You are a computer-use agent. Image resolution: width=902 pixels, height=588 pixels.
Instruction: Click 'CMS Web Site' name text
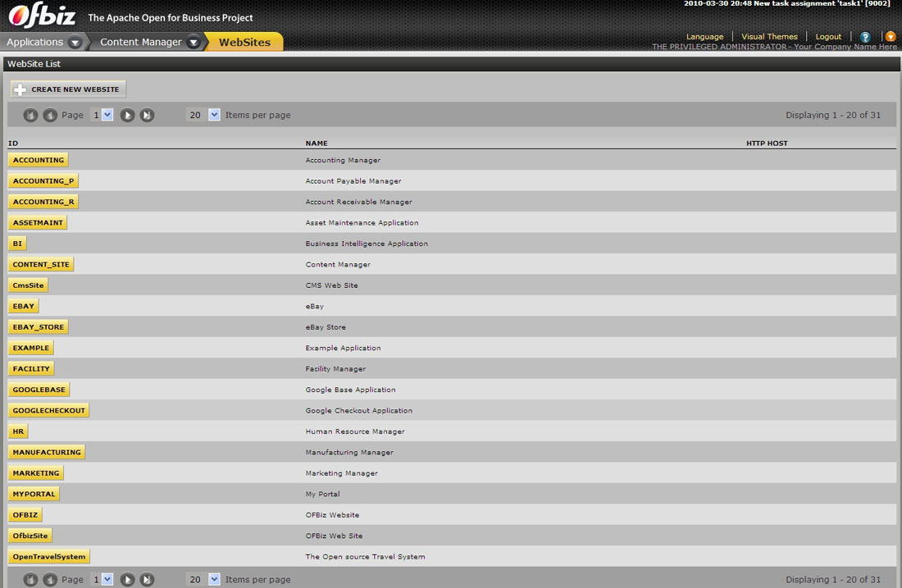(x=331, y=285)
